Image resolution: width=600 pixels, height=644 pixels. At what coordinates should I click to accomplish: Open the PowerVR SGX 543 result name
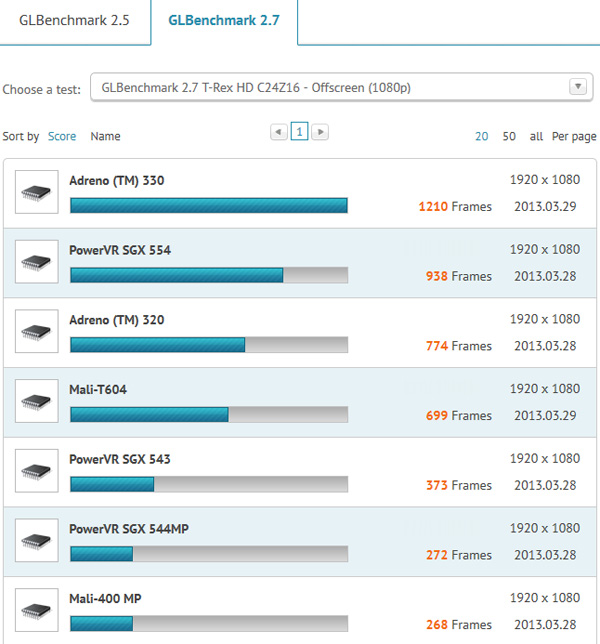coord(120,459)
